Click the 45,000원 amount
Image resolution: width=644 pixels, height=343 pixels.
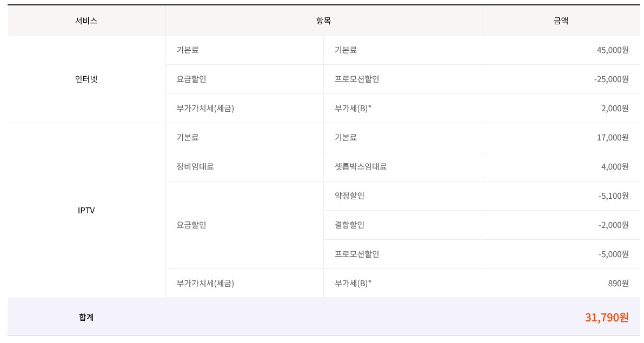click(x=613, y=50)
